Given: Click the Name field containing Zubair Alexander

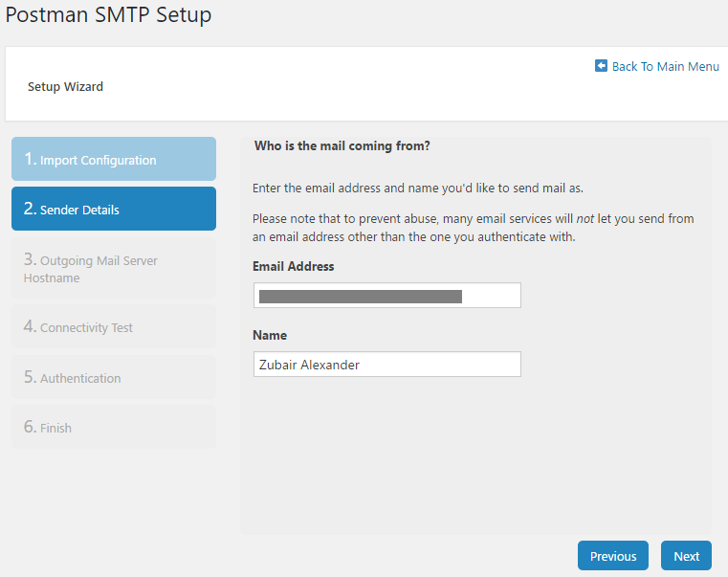Looking at the screenshot, I should pyautogui.click(x=386, y=365).
